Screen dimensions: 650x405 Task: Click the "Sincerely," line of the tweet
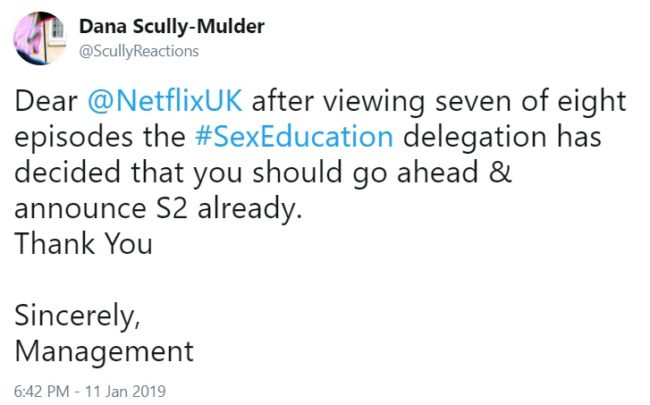click(75, 316)
